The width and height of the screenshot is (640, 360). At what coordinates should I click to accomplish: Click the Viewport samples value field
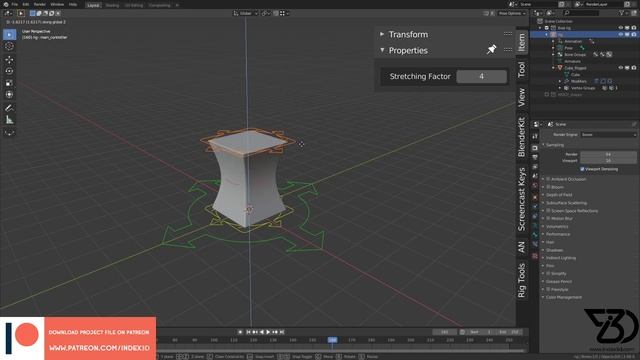(608, 160)
